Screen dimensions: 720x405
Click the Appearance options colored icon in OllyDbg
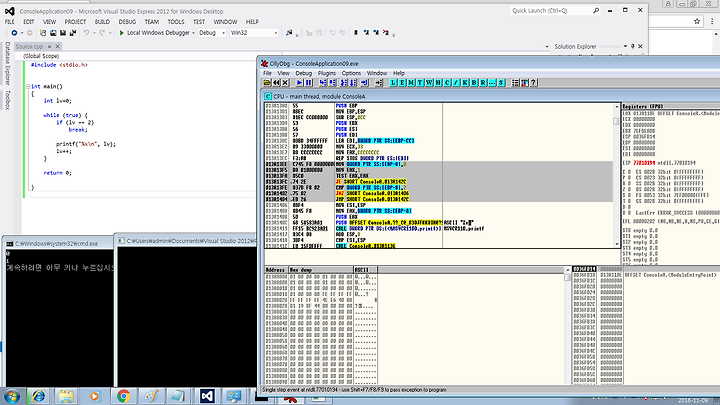(524, 83)
